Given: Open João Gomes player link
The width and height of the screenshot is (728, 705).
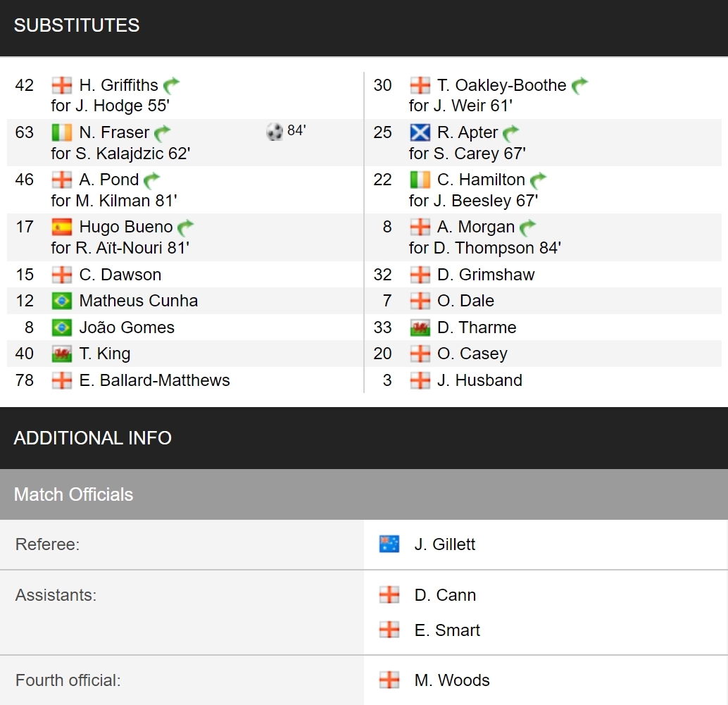Looking at the screenshot, I should 127,327.
